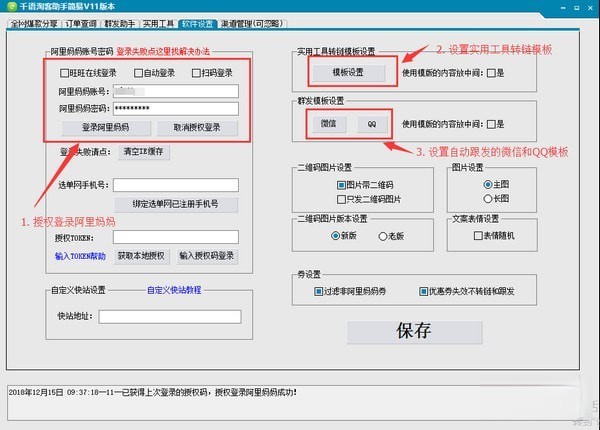Click the 模板设置 button

[346, 73]
